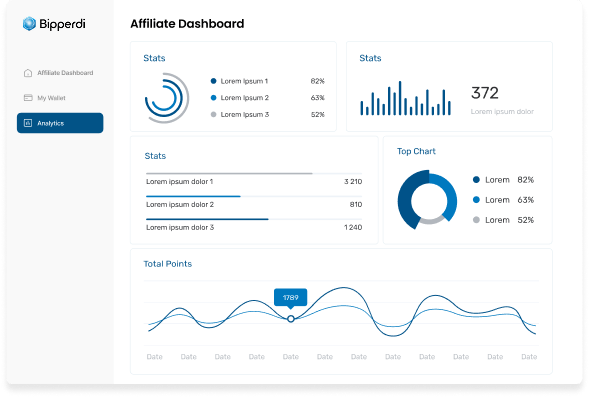The height and width of the screenshot is (398, 590).
Task: Click the 1789 tooltip on line chart
Action: click(x=290, y=298)
